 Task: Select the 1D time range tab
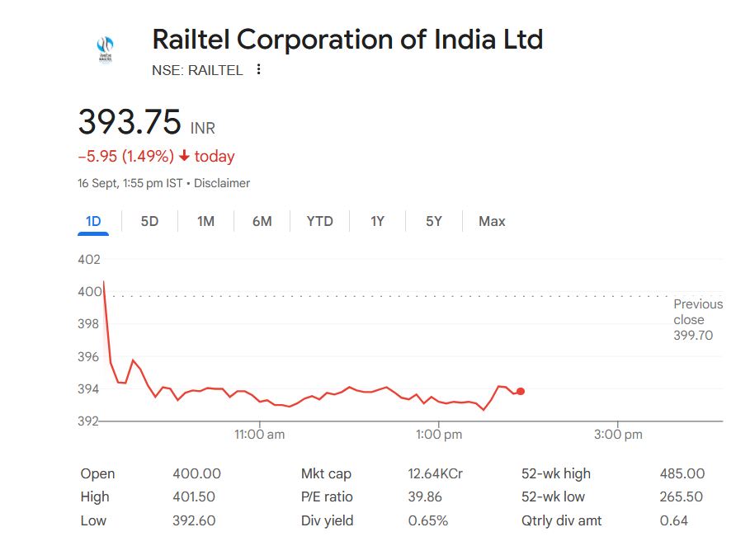(x=93, y=221)
